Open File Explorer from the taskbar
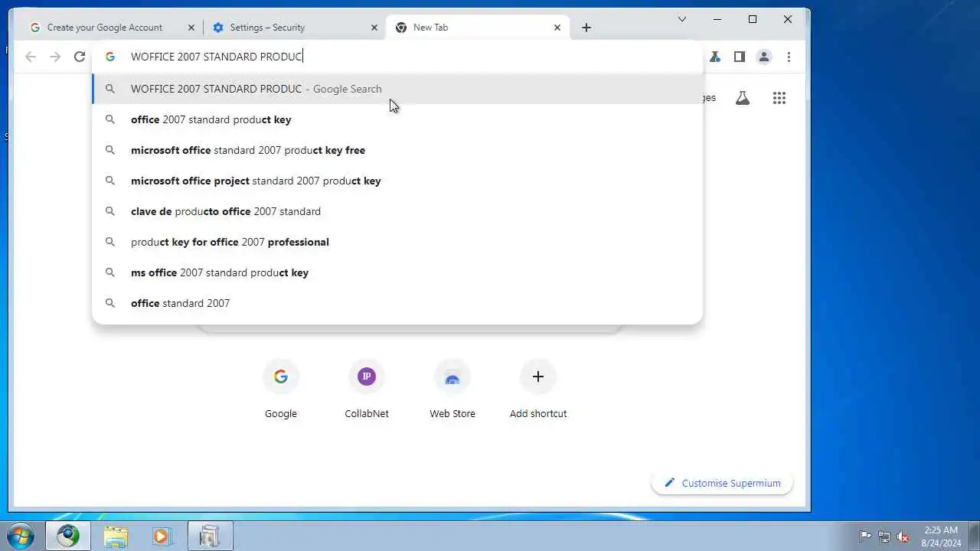The image size is (980, 551). pyautogui.click(x=116, y=536)
